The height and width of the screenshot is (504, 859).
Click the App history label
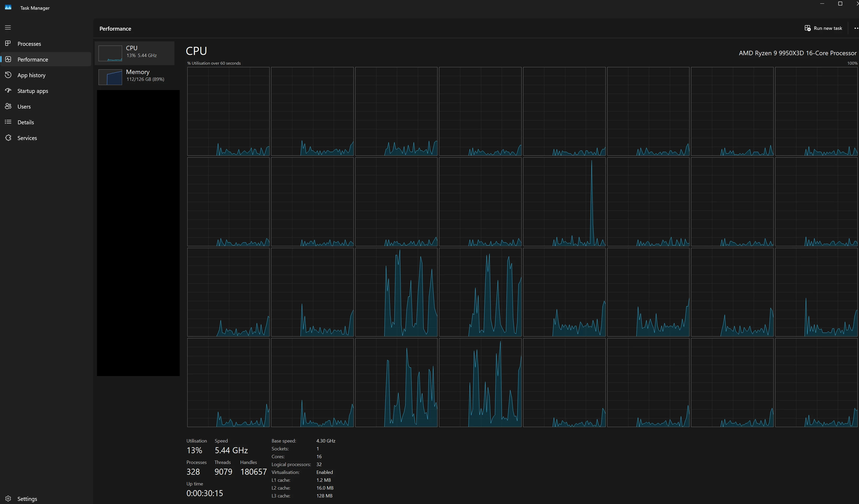(31, 75)
